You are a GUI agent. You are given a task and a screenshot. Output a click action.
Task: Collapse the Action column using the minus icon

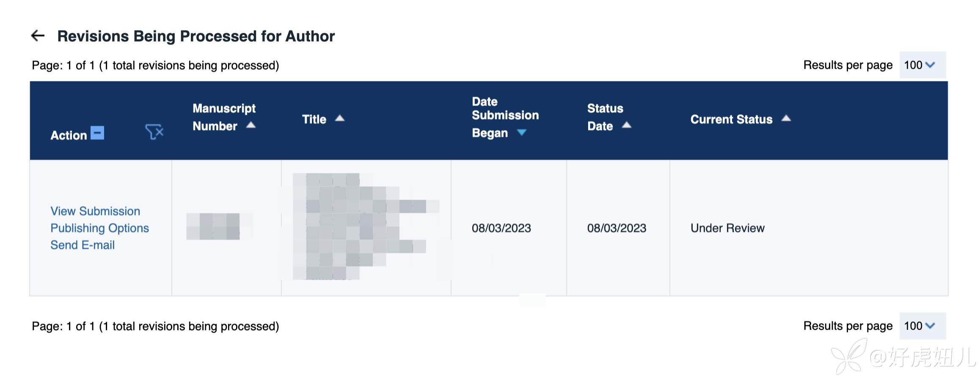[97, 133]
